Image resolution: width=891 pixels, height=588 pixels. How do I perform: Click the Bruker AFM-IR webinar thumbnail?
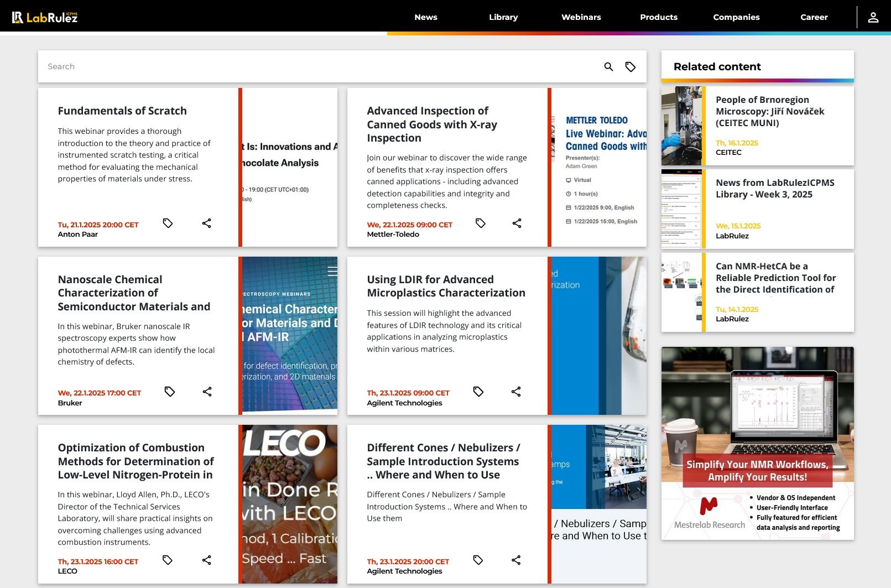pos(290,336)
